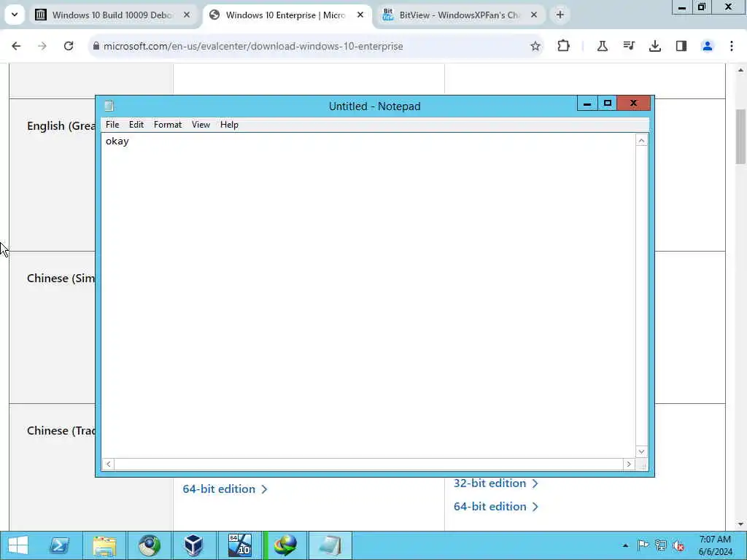Launch PowerShell from the taskbar
The height and width of the screenshot is (560, 747).
pyautogui.click(x=60, y=545)
